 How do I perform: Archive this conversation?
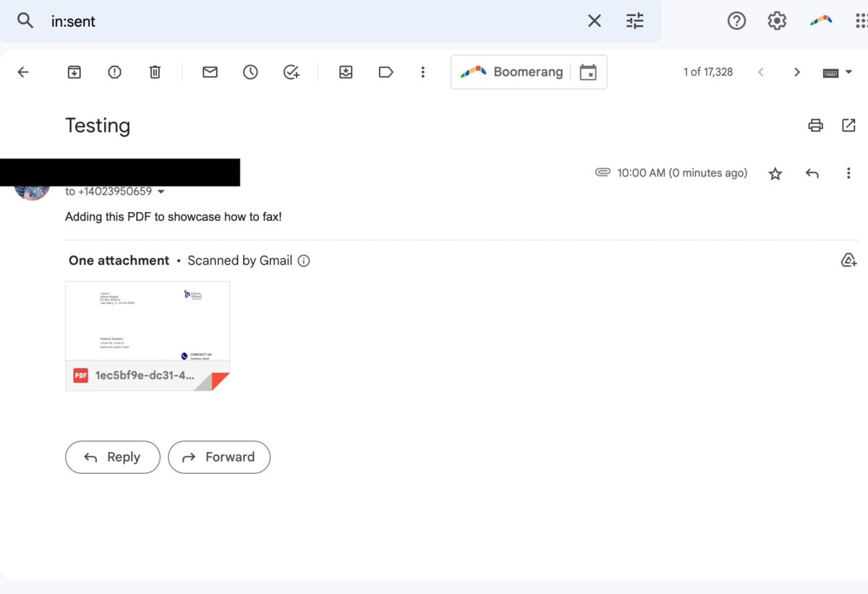click(74, 72)
